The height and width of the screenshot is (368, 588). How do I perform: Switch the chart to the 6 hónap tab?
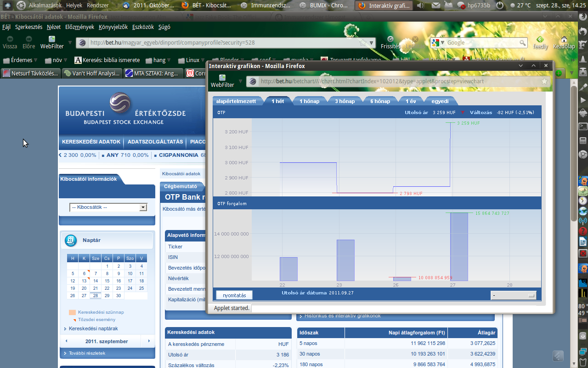click(x=380, y=101)
